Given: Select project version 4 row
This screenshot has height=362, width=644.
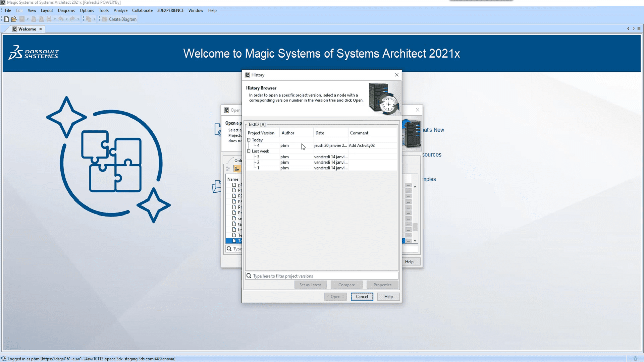Looking at the screenshot, I should pos(322,145).
